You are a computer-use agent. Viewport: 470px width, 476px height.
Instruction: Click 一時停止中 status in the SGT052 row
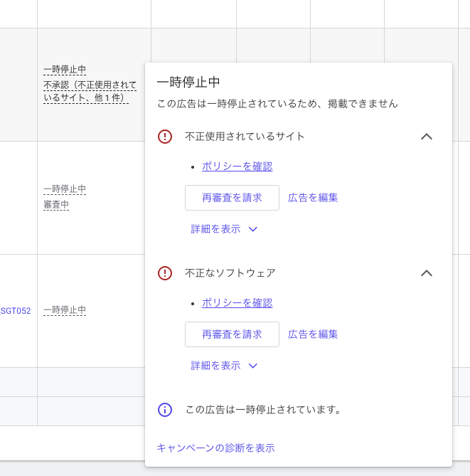point(65,310)
